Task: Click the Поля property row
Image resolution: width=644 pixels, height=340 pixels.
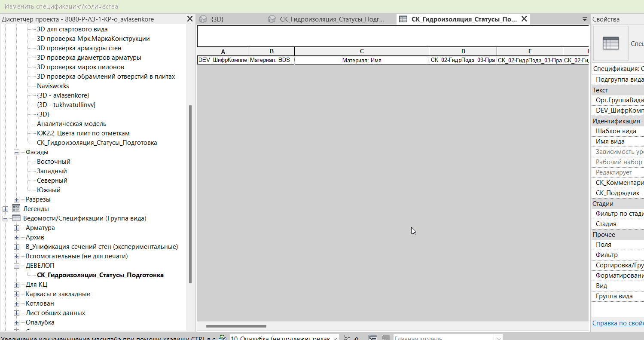Action: click(x=618, y=245)
